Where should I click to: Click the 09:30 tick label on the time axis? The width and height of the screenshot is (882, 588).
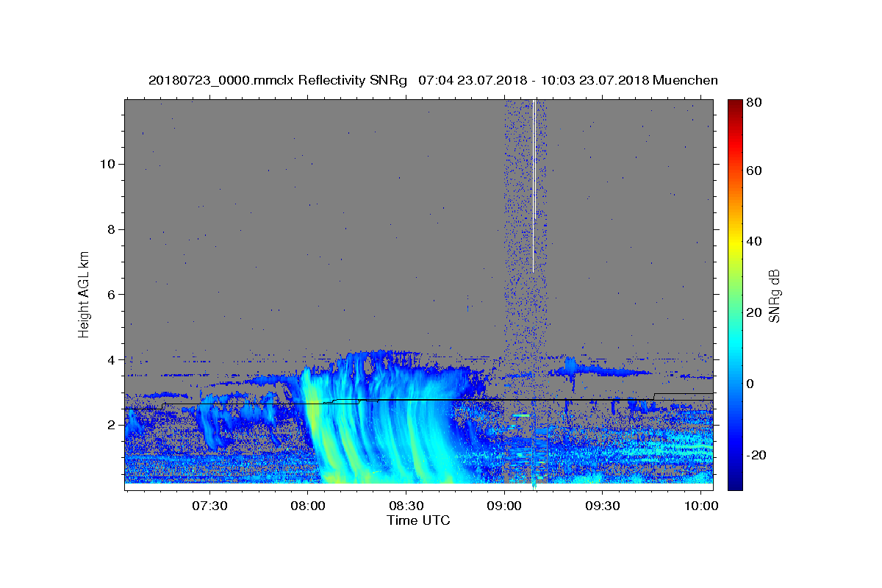pos(602,506)
